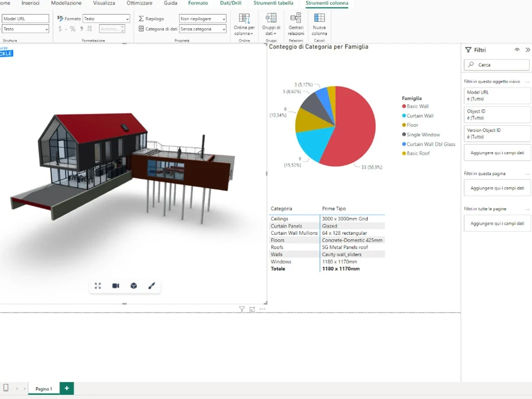Screen dimensions: 532x399
Task: Click the thousands separator comma icon
Action: pyautogui.click(x=81, y=29)
